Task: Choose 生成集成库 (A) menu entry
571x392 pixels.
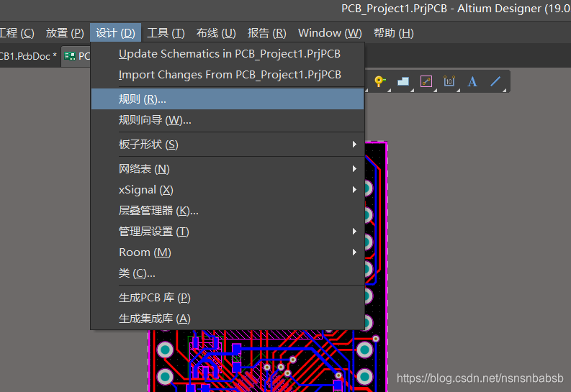Action: click(x=228, y=319)
